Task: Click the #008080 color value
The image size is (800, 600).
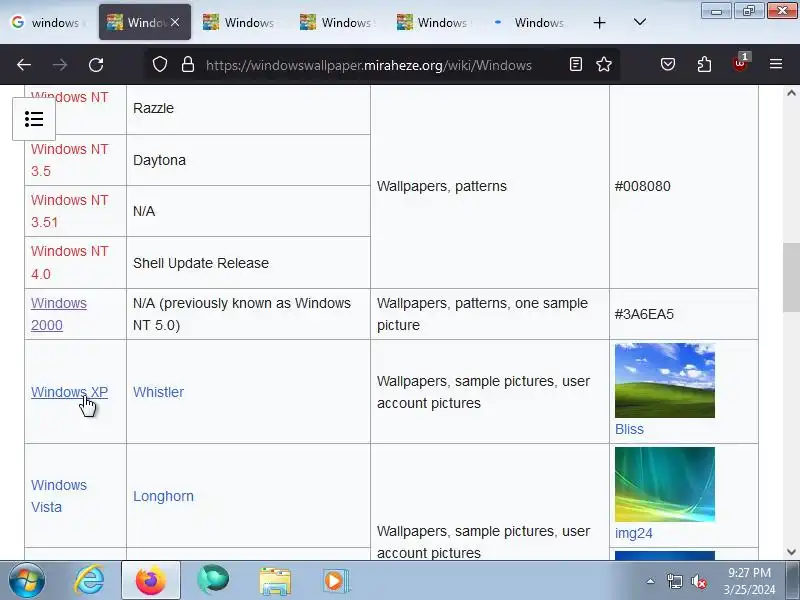Action: click(x=642, y=186)
